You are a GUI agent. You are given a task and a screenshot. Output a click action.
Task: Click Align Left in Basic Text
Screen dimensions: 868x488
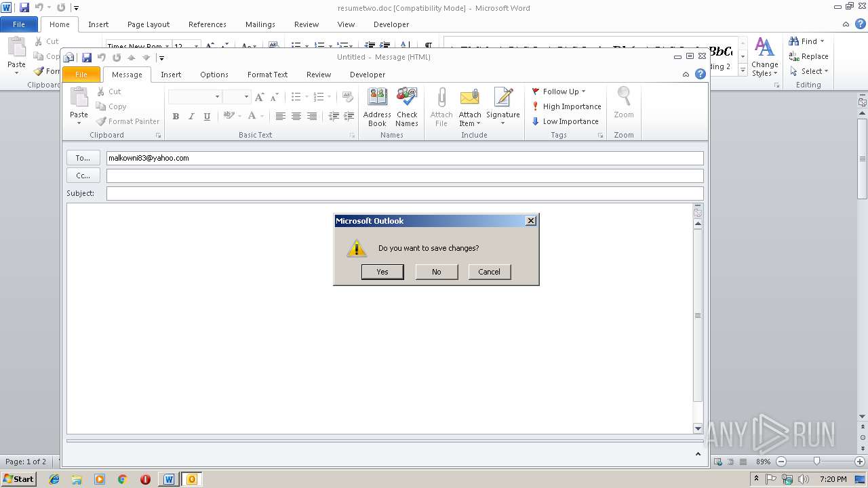280,117
